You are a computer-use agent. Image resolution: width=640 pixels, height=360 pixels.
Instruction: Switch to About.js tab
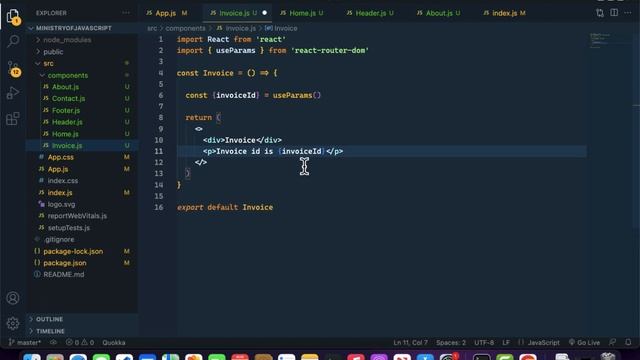point(439,13)
